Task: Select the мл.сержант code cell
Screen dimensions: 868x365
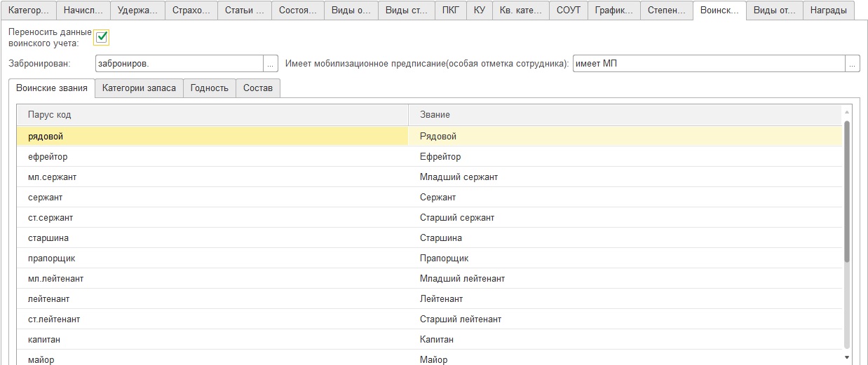Action: point(212,177)
